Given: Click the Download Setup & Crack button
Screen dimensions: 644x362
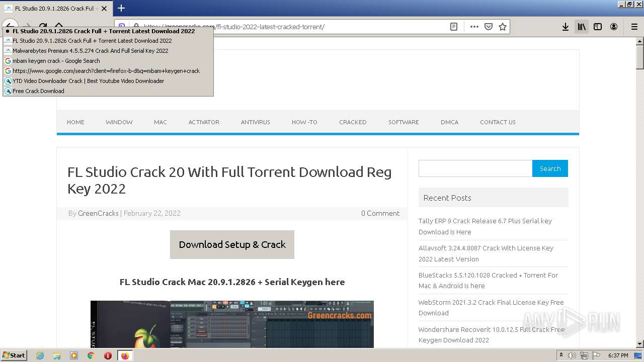Looking at the screenshot, I should click(x=232, y=244).
